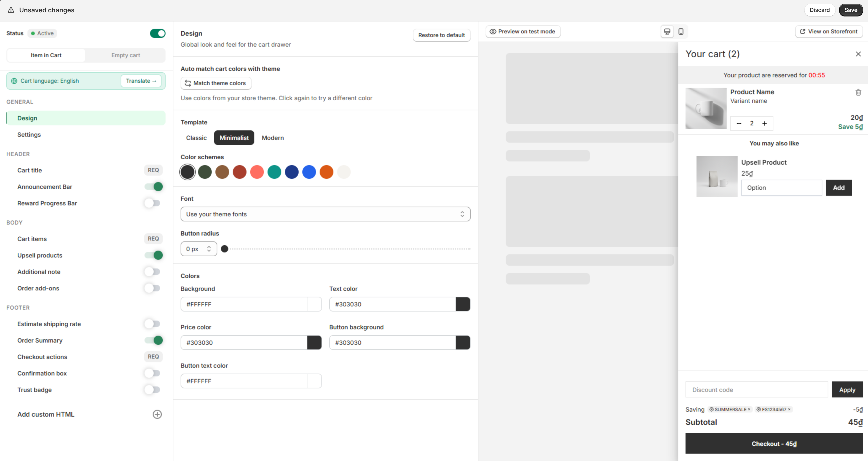The height and width of the screenshot is (461, 868).
Task: Switch to Empty cart tab
Action: pos(126,55)
